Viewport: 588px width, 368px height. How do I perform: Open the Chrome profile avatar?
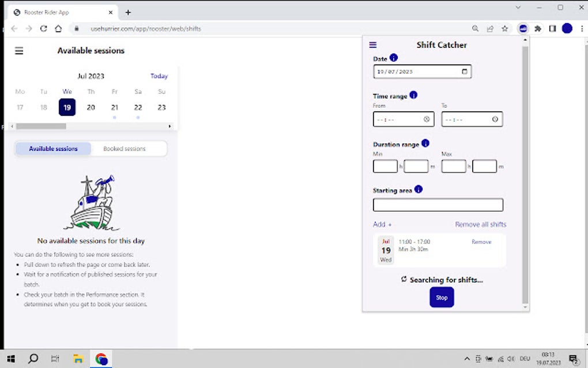tap(566, 28)
